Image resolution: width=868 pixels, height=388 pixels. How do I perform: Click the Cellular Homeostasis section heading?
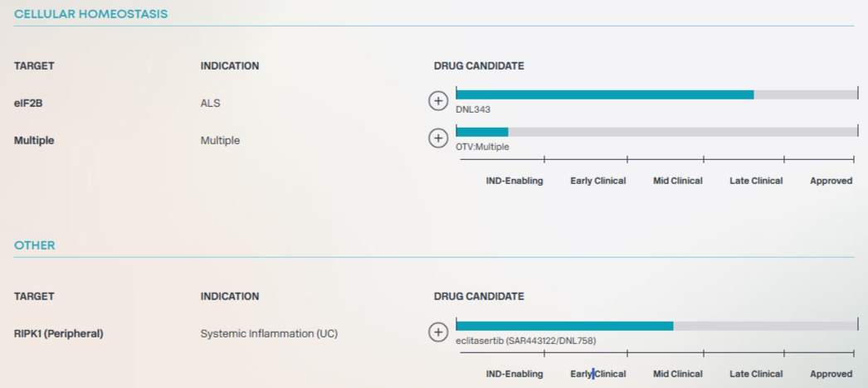[x=90, y=14]
